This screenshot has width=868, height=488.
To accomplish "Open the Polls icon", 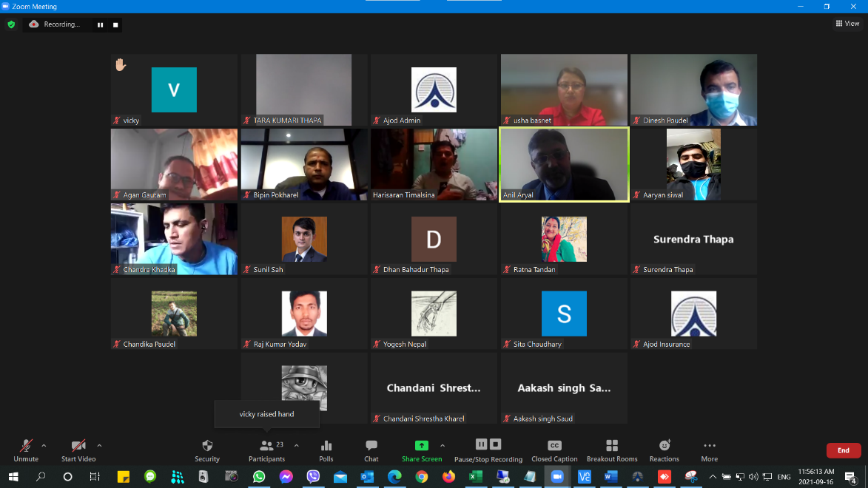I will point(326,446).
